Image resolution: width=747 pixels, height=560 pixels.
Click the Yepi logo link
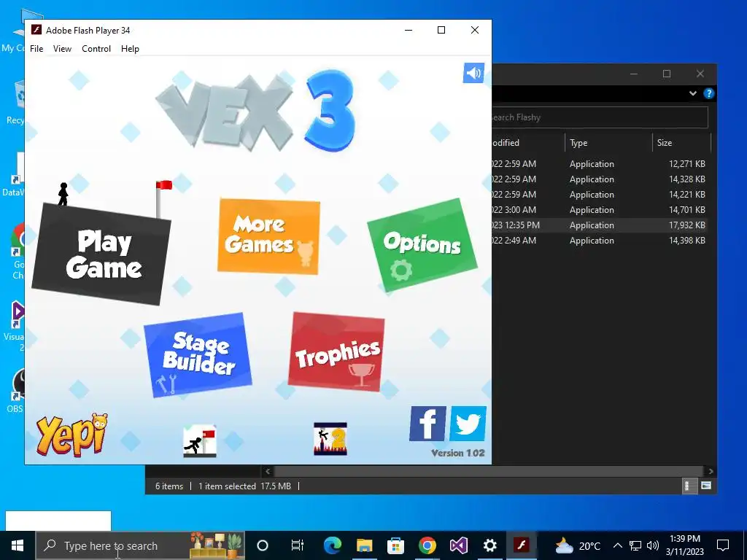pos(72,435)
